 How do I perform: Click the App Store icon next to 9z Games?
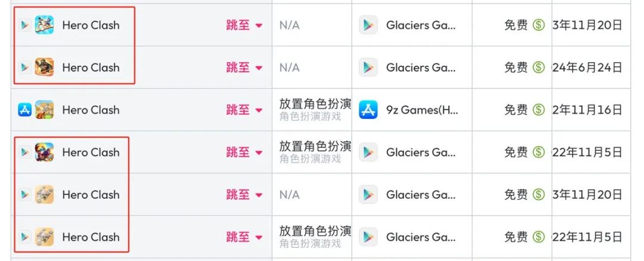[x=368, y=110]
